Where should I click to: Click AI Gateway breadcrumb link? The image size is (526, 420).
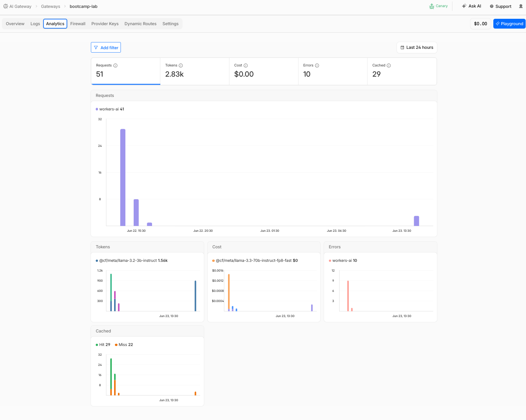[x=20, y=6]
